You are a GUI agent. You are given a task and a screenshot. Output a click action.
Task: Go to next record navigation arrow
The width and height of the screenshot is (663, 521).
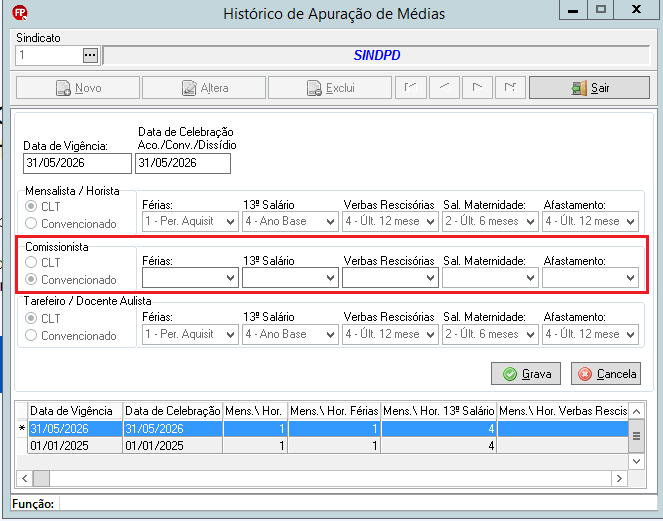pos(477,88)
